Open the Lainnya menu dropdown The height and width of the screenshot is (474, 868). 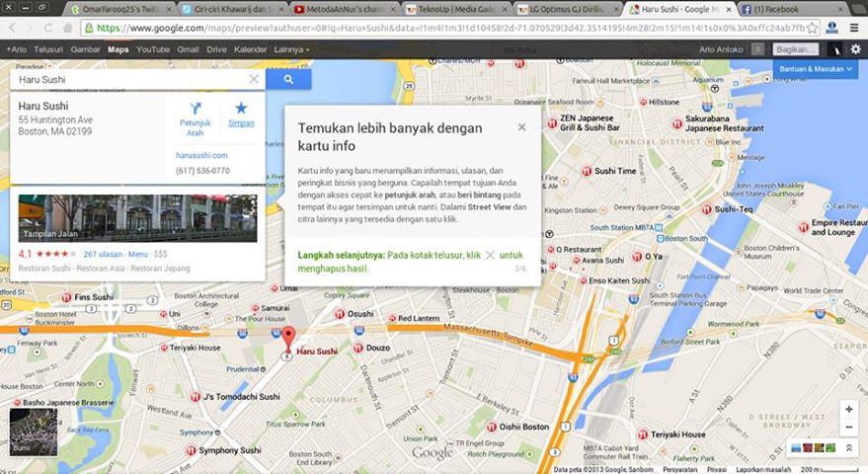[291, 49]
